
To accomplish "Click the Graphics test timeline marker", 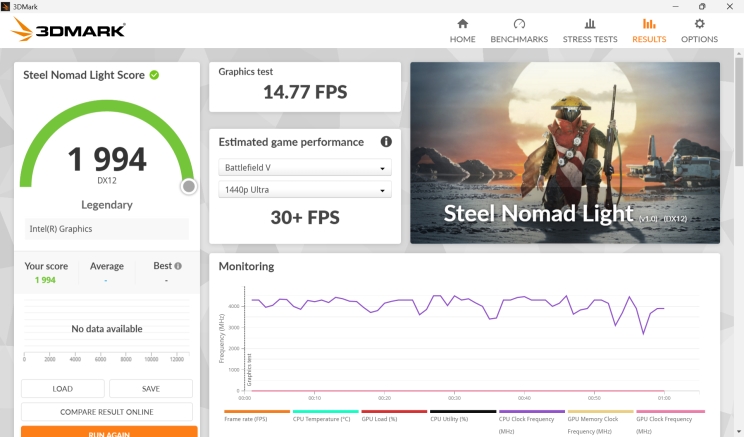I will (249, 370).
